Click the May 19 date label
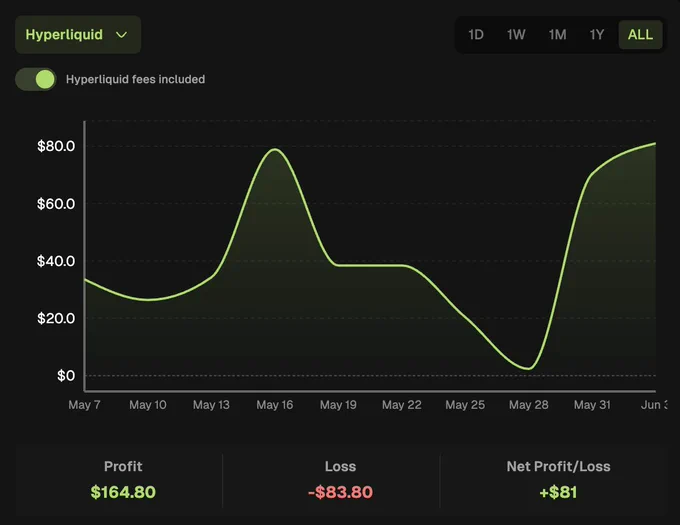The width and height of the screenshot is (680, 525). click(338, 405)
